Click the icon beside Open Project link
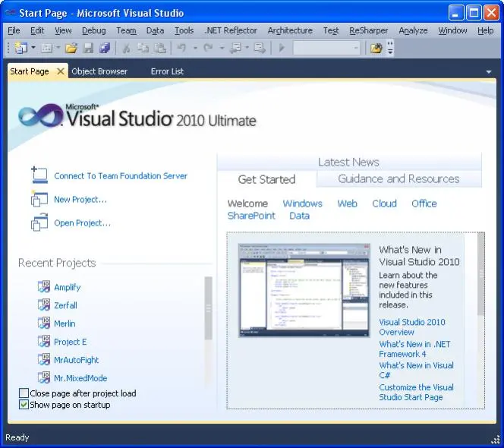The height and width of the screenshot is (448, 504). click(x=39, y=222)
